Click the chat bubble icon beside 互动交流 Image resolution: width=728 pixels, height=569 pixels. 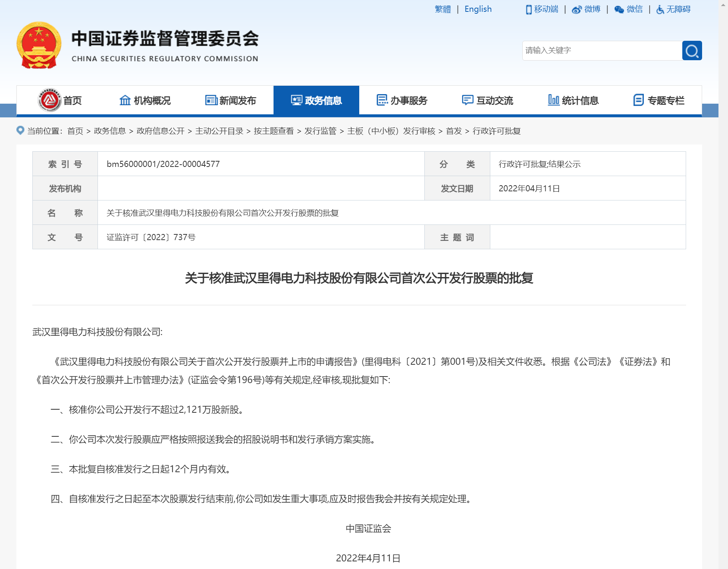tap(467, 100)
